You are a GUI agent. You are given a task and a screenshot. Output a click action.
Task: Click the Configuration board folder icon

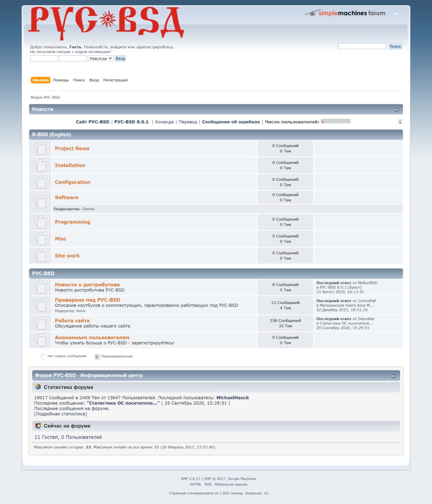40,182
